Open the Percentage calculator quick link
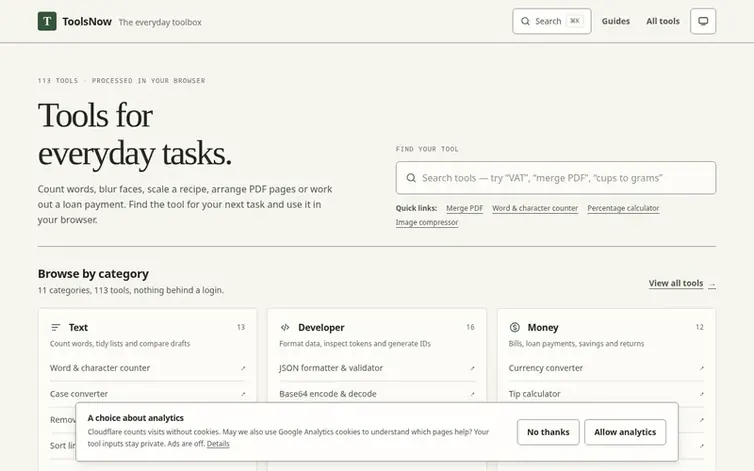Screen dimensions: 754x471 pos(623,208)
